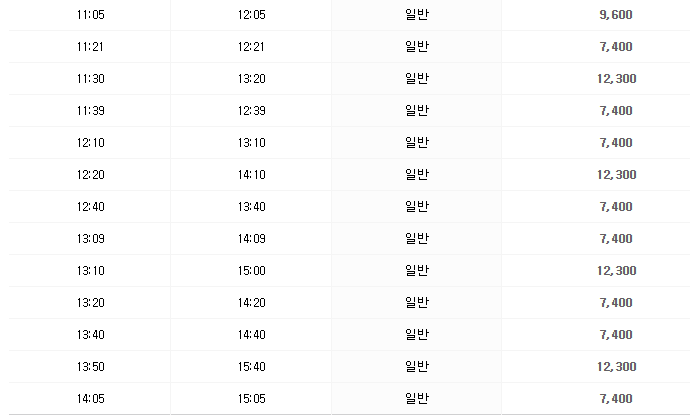Image resolution: width=690 pixels, height=418 pixels.
Task: Select the 13:50 departure time
Action: tap(90, 367)
